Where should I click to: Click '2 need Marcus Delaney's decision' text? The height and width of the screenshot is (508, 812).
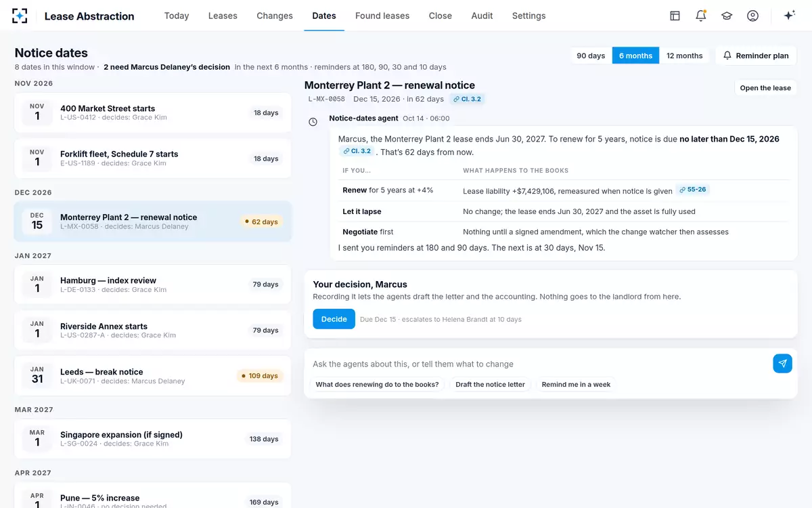pos(166,67)
